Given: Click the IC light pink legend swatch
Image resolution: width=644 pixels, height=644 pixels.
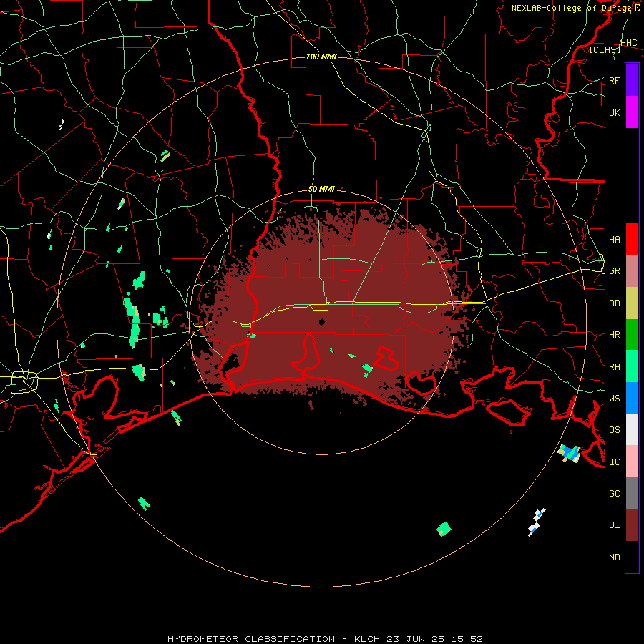Looking at the screenshot, I should pos(632,462).
